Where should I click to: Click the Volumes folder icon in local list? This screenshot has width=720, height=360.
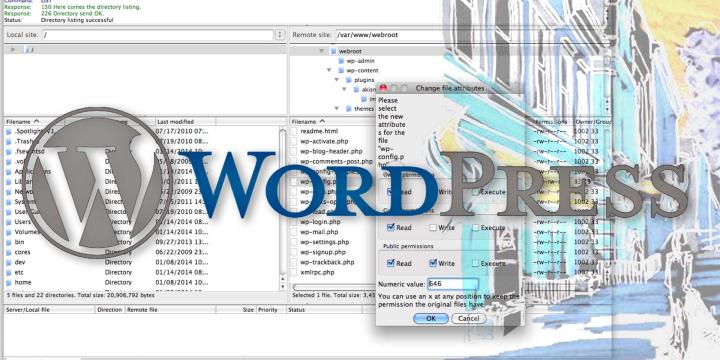click(9, 232)
